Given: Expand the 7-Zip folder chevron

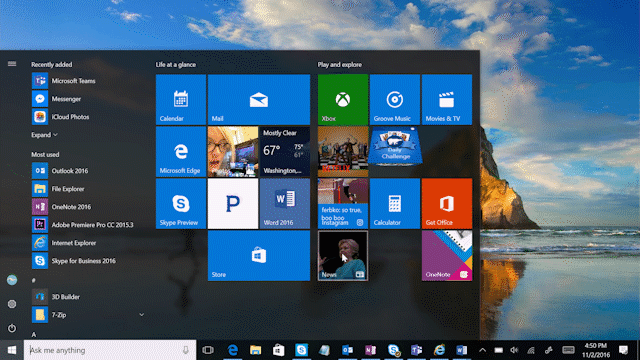Looking at the screenshot, I should click(141, 315).
